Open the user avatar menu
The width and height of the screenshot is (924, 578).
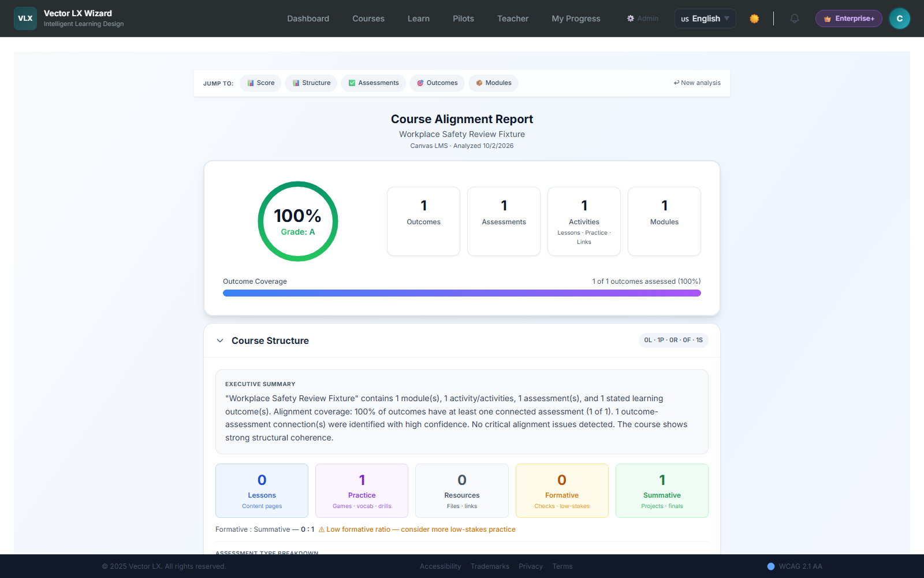click(x=899, y=18)
